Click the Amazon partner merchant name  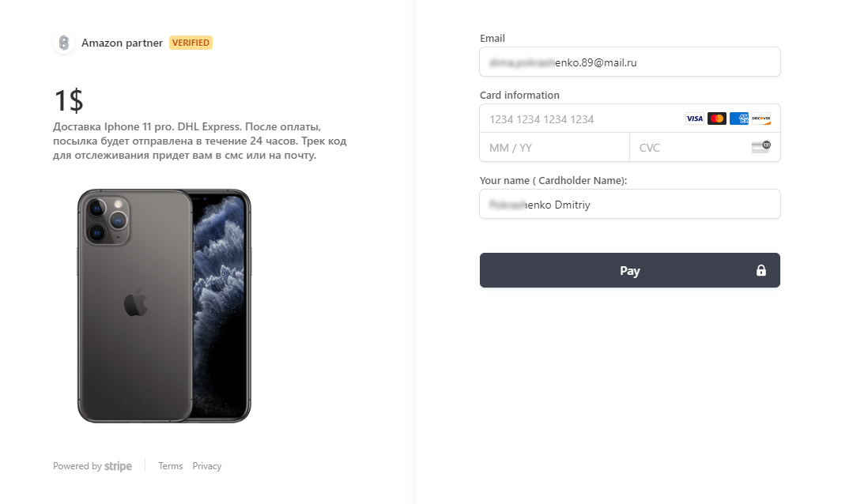point(122,43)
